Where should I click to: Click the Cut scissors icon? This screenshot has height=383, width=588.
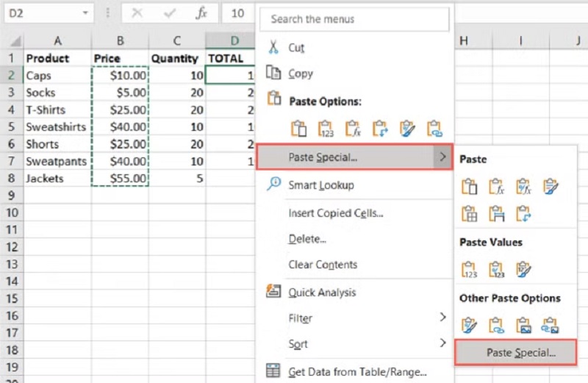click(x=273, y=48)
